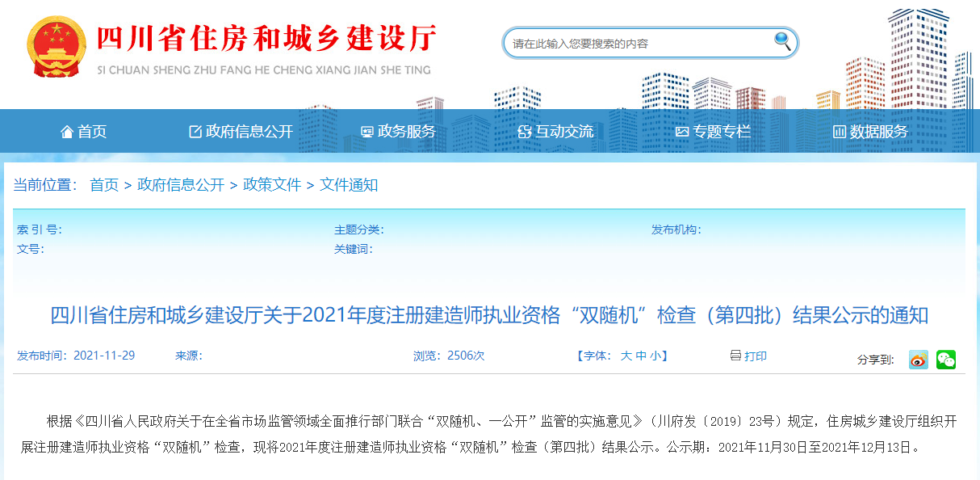
Task: Click the magnifier search icon
Action: (782, 41)
